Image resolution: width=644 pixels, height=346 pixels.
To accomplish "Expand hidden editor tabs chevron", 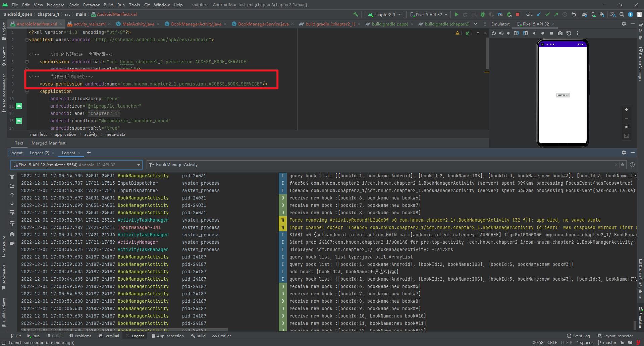I will coord(476,24).
